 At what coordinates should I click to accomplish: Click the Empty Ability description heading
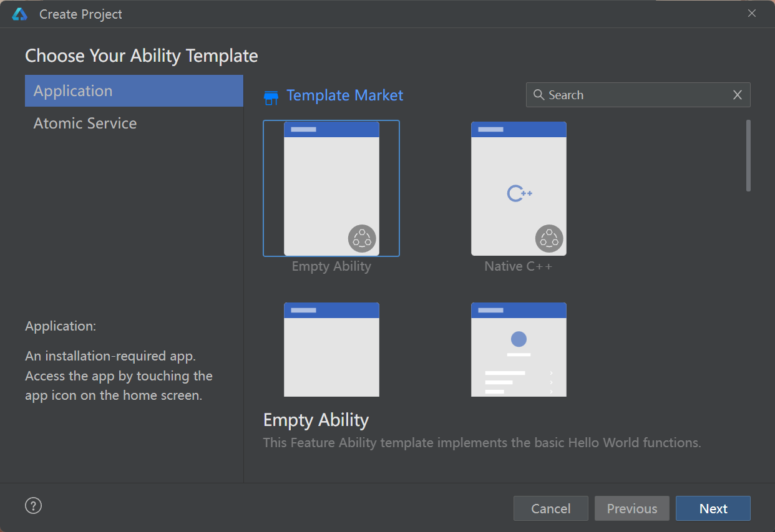coord(316,420)
